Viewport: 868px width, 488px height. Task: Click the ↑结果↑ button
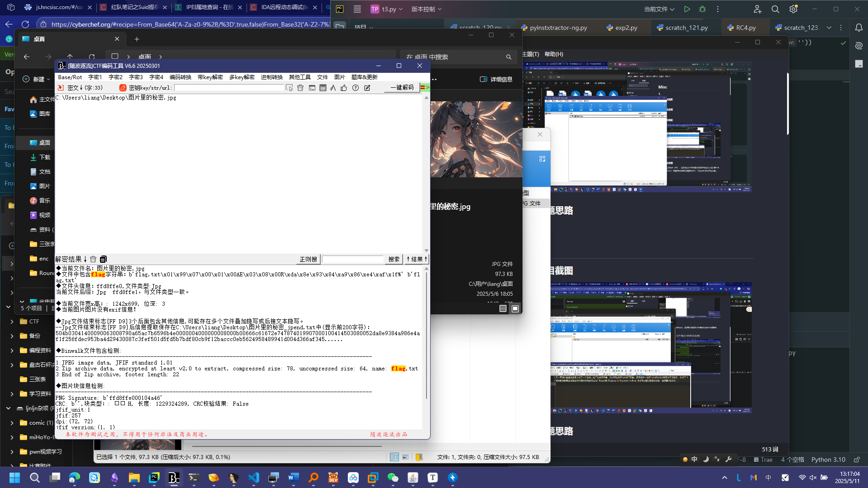click(x=417, y=259)
